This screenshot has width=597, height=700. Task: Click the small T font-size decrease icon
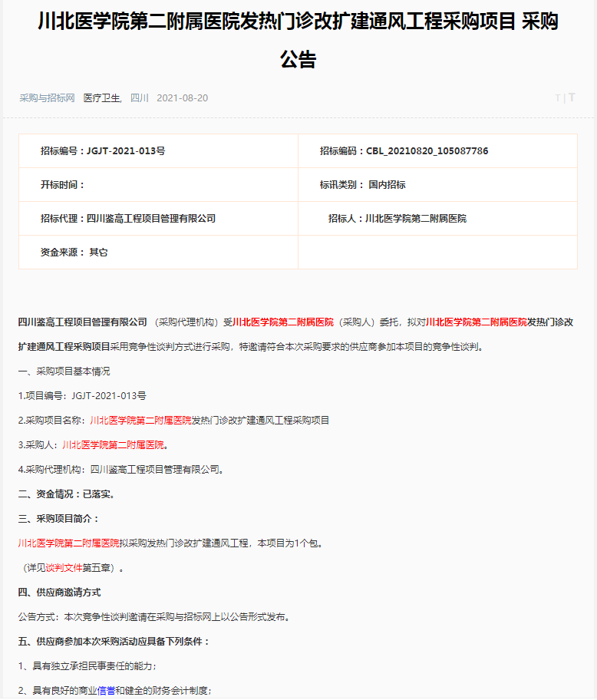click(x=557, y=98)
